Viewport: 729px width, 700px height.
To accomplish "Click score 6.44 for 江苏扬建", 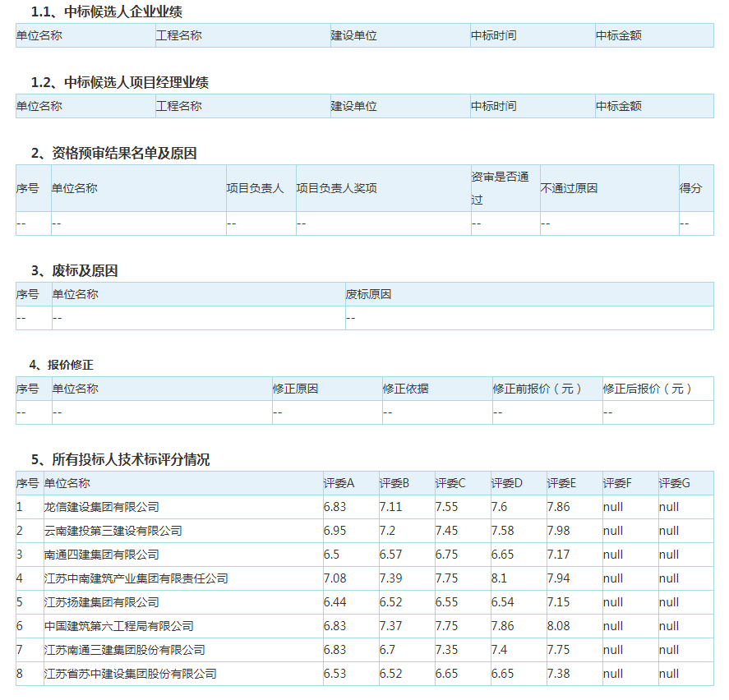I will 335,602.
